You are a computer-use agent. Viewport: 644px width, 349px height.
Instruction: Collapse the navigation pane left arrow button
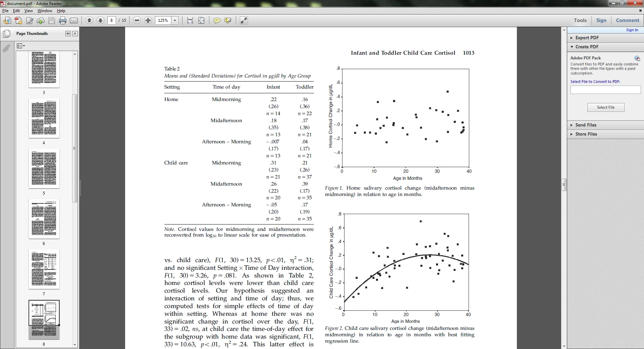68,34
